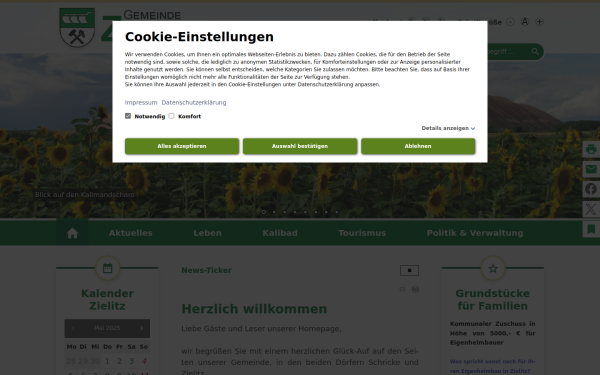Open the Datenschutzerklärung link
Viewport: 600px width, 375px height.
194,103
